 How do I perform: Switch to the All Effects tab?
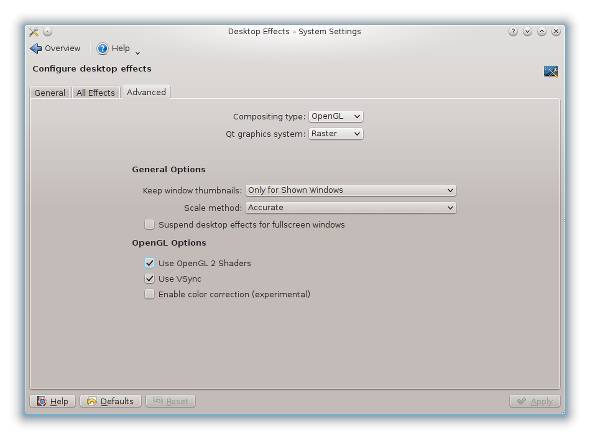pyautogui.click(x=96, y=93)
